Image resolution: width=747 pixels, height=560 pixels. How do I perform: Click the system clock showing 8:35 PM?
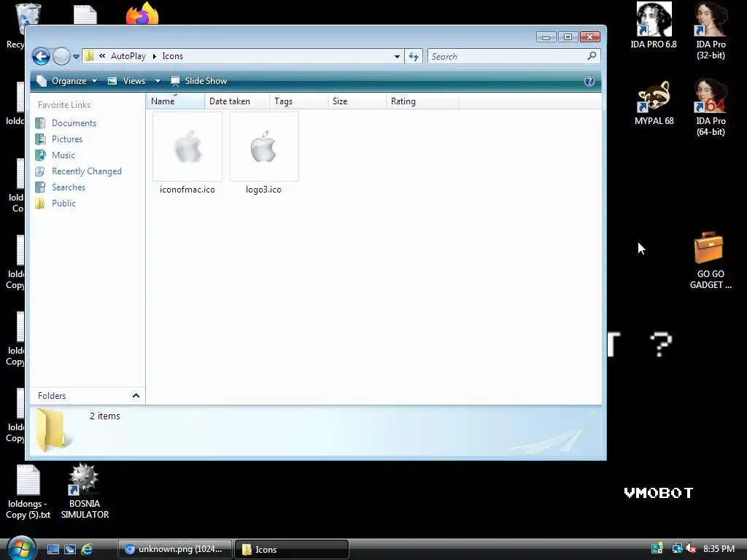coord(719,548)
